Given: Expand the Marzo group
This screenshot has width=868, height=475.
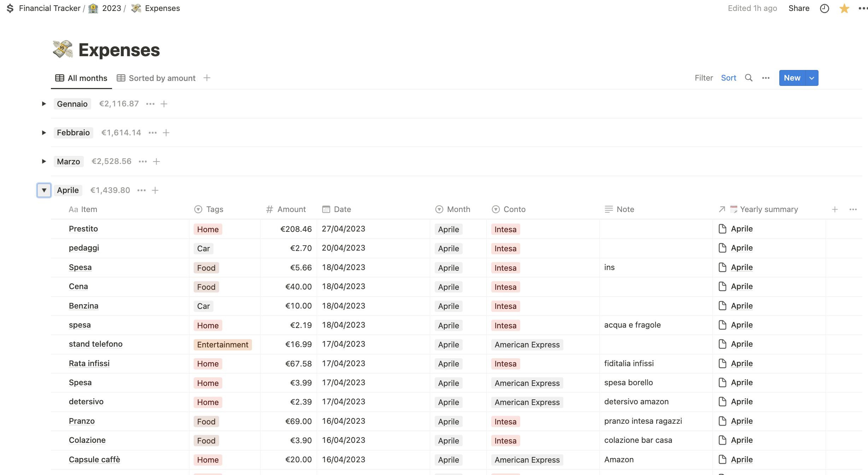Looking at the screenshot, I should [x=44, y=162].
